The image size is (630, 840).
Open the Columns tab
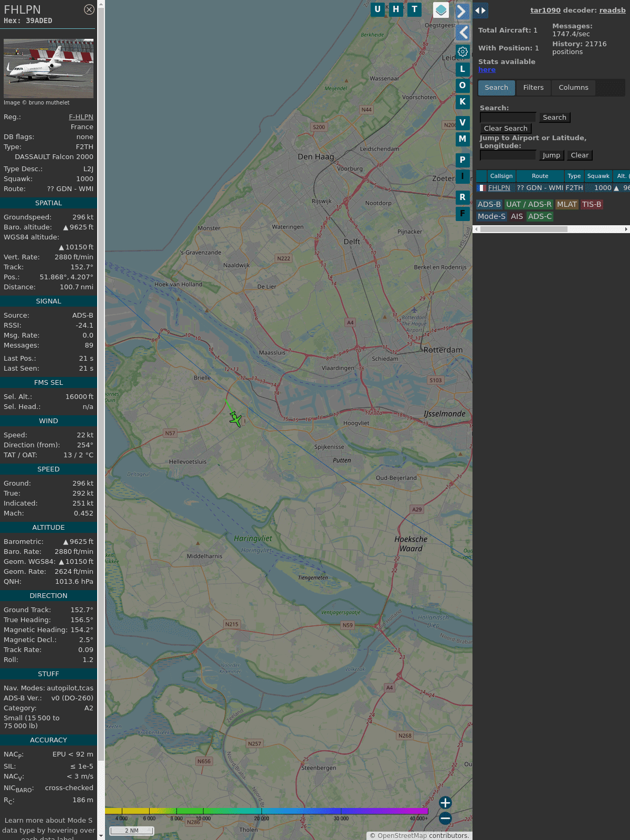[573, 88]
